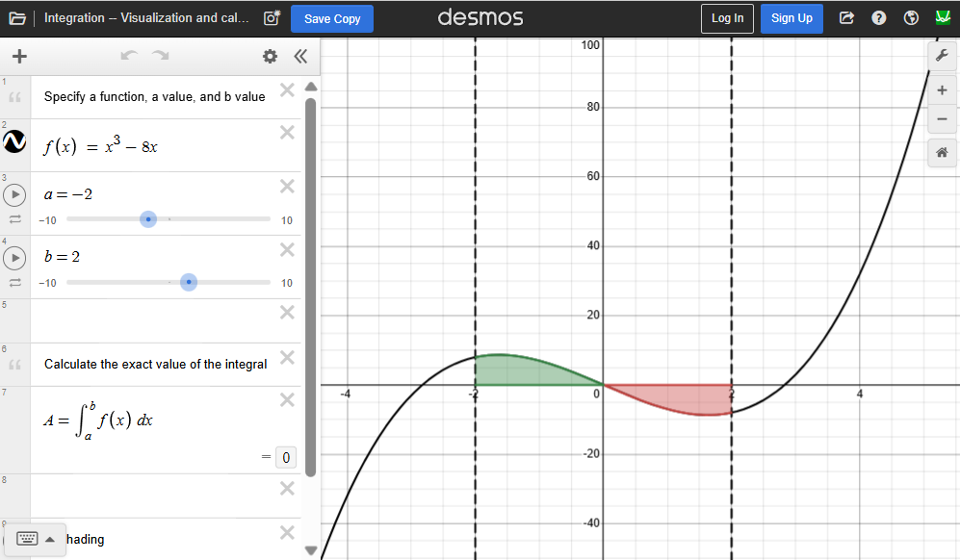Open the Help question mark icon
This screenshot has height=560, width=960.
click(878, 17)
